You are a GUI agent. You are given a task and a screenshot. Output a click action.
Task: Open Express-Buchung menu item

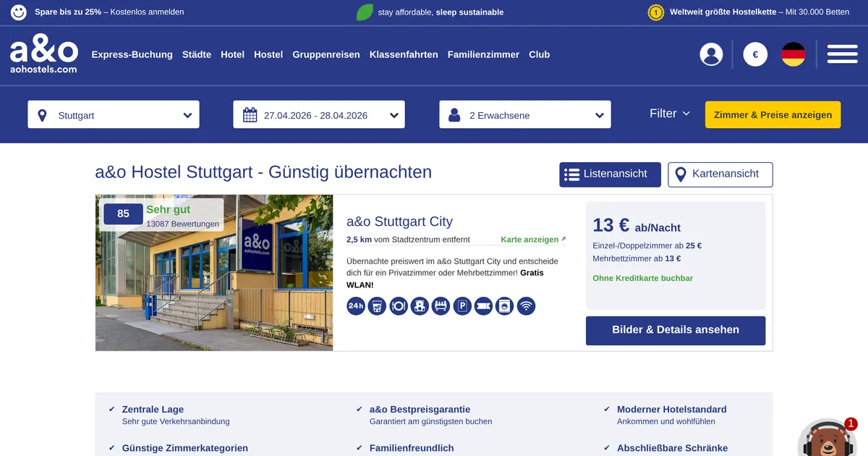(x=132, y=54)
